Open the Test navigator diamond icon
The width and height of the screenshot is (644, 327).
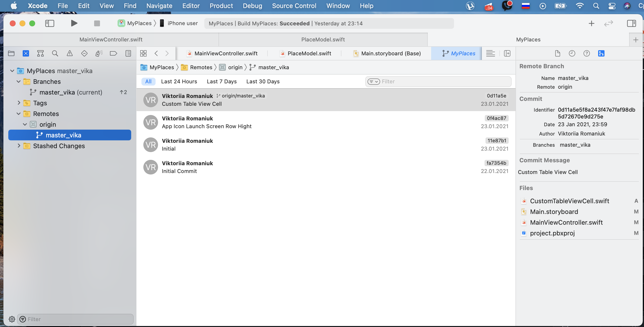(84, 53)
